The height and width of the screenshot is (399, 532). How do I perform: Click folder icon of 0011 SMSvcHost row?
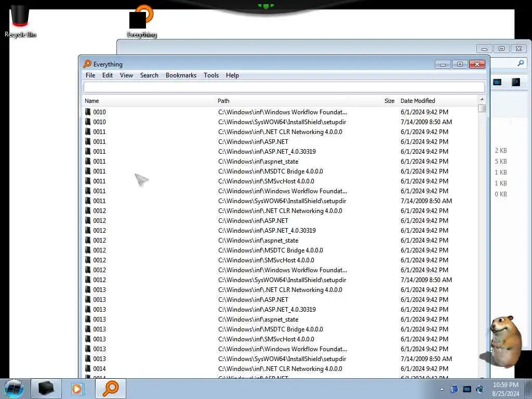point(88,181)
